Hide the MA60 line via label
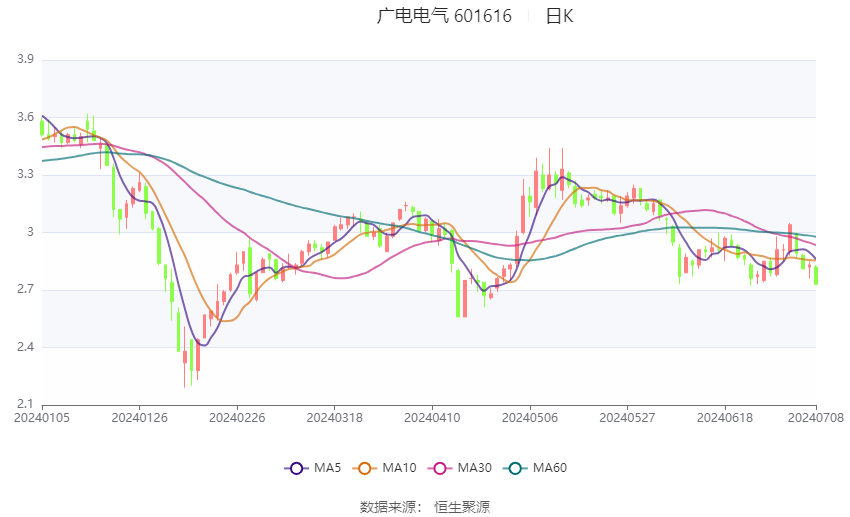Viewport: 850px width, 517px height. coord(550,468)
